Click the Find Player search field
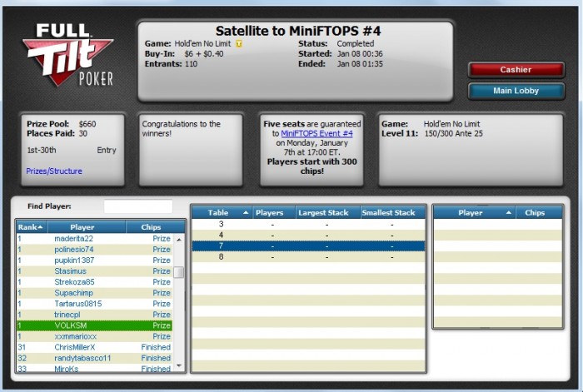 138,206
